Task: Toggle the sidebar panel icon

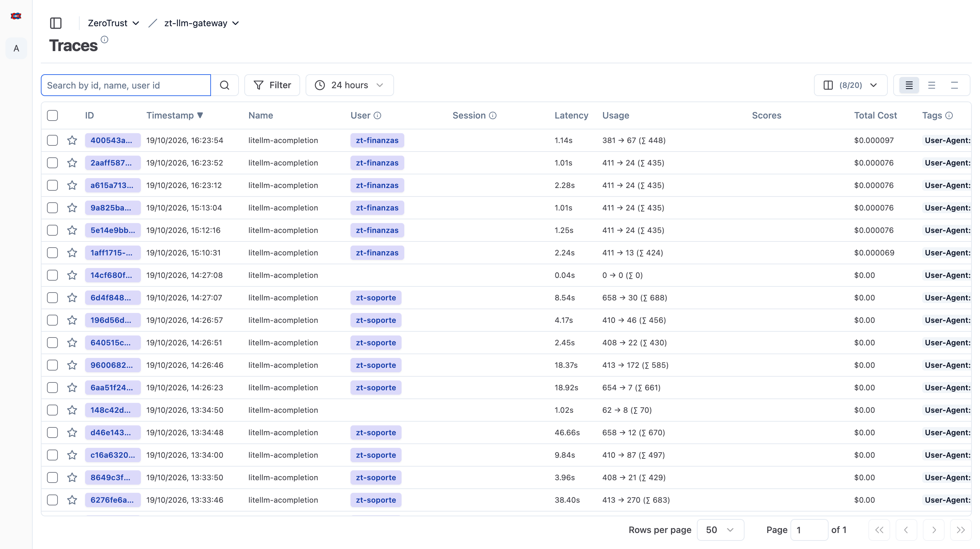Action: click(x=55, y=23)
